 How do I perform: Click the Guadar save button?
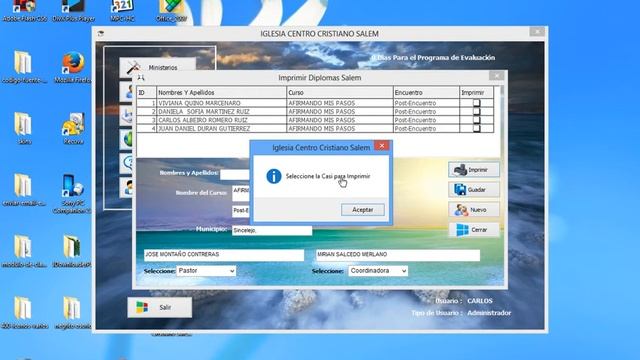click(x=473, y=189)
